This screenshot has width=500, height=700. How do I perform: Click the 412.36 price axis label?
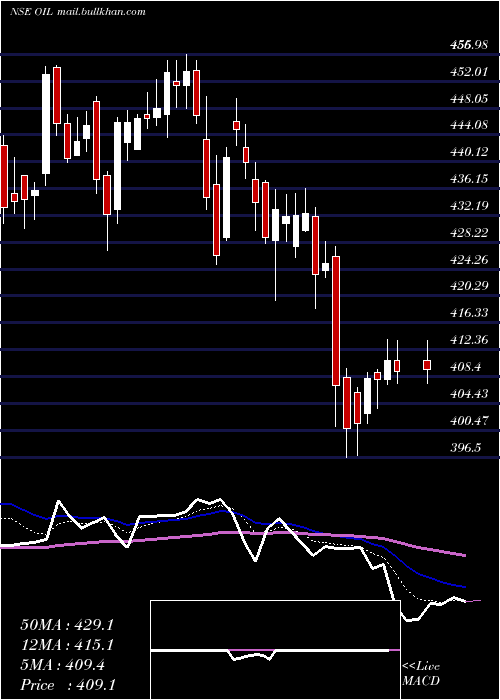point(469,340)
